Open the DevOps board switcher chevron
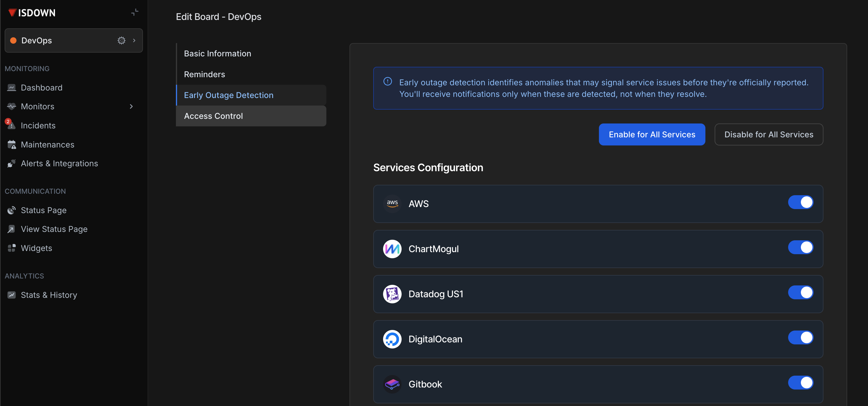This screenshot has height=406, width=868. click(134, 40)
